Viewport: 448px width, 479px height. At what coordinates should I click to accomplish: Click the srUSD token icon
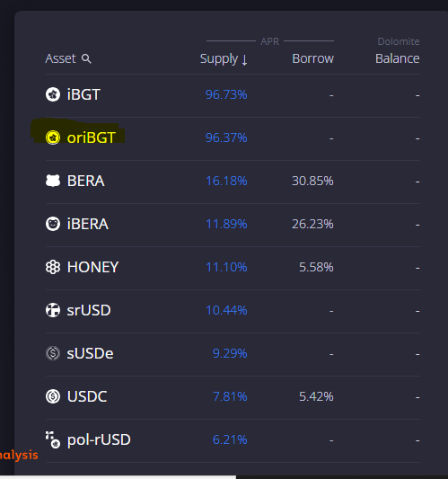pos(53,310)
